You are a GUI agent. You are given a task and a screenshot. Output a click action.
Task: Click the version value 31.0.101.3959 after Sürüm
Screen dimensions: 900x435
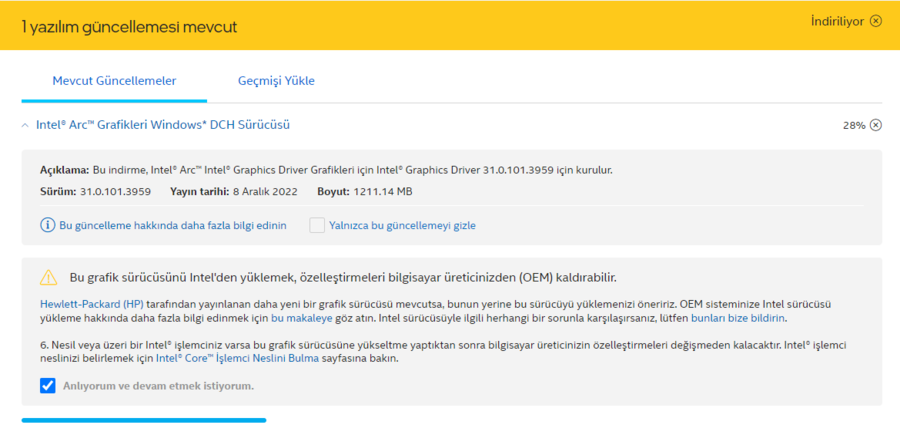click(x=115, y=192)
